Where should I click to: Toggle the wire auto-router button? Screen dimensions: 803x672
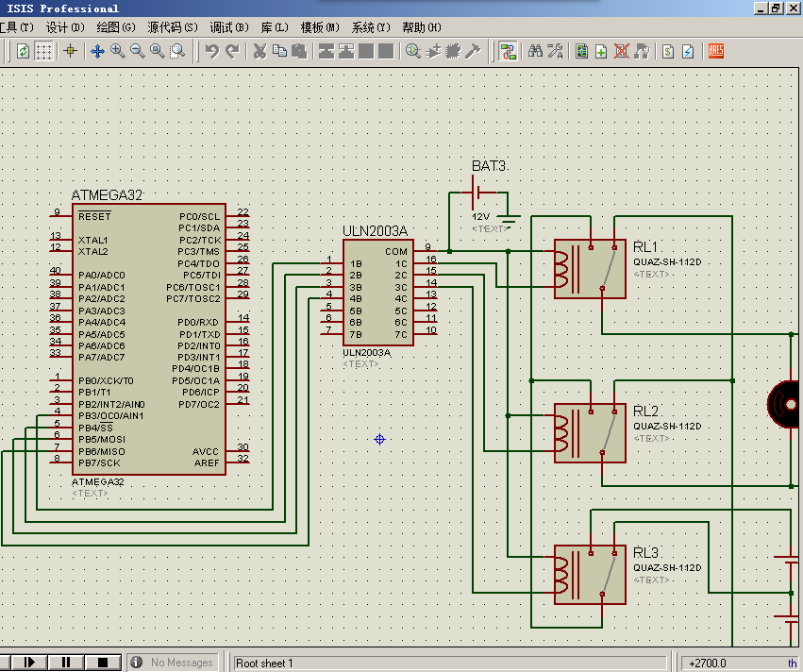[508, 51]
